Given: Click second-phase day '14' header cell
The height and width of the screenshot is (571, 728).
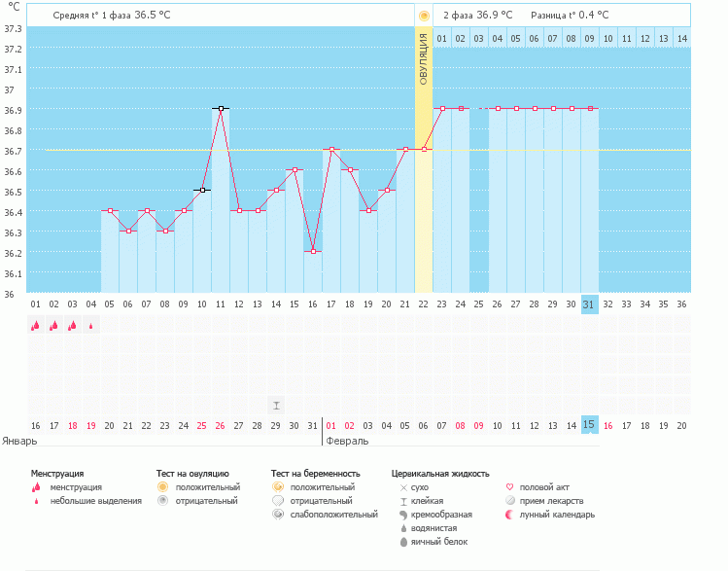Looking at the screenshot, I should [x=682, y=39].
